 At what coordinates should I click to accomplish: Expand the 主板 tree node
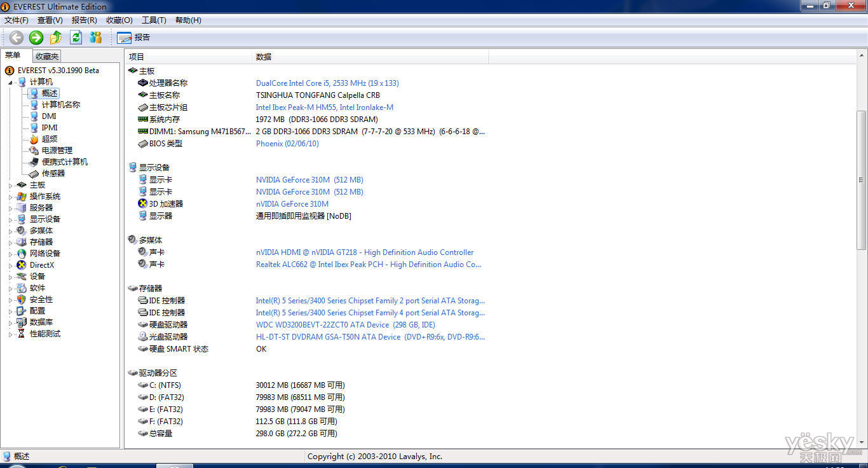click(x=10, y=185)
